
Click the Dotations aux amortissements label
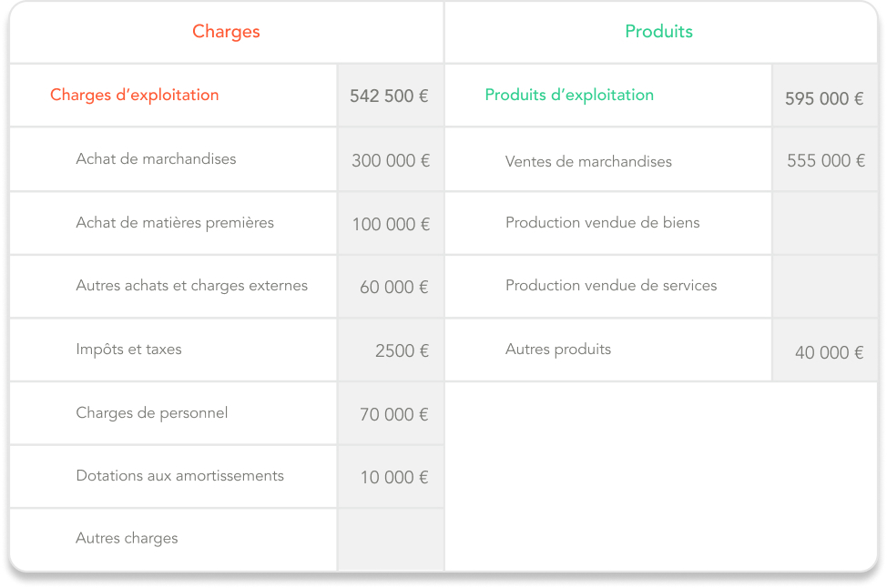click(180, 475)
